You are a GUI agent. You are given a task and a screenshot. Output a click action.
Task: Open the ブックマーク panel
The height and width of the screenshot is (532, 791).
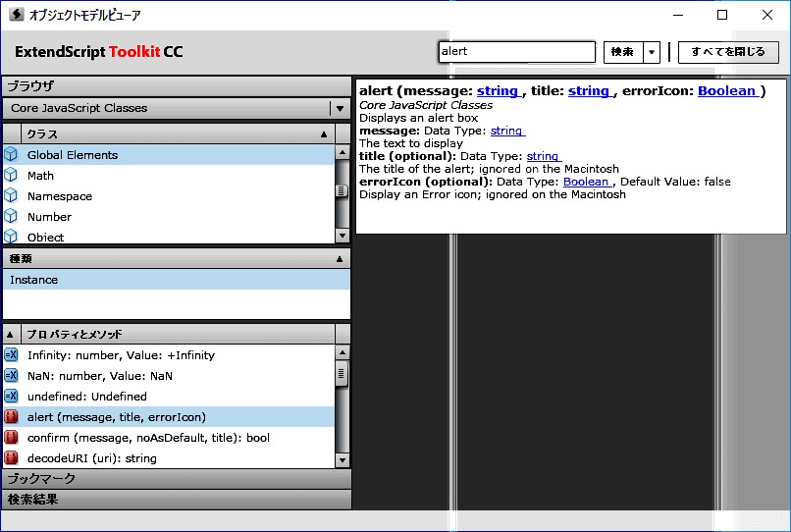(176, 479)
